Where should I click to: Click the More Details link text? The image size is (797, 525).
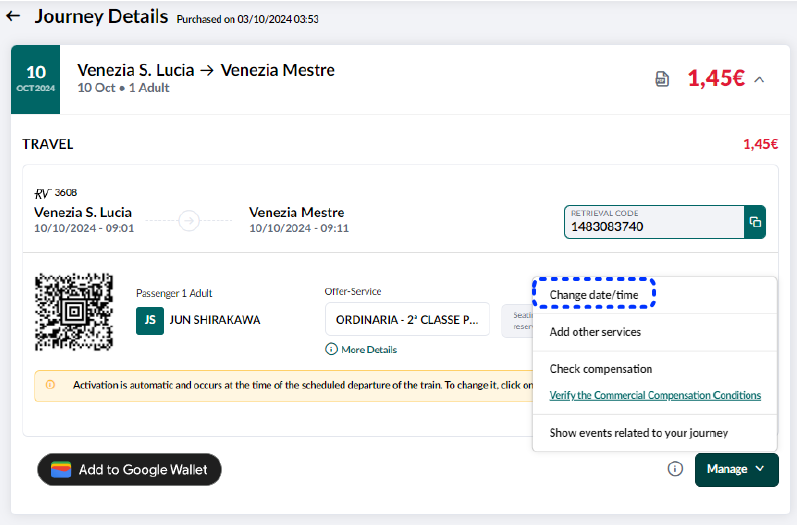click(x=369, y=350)
